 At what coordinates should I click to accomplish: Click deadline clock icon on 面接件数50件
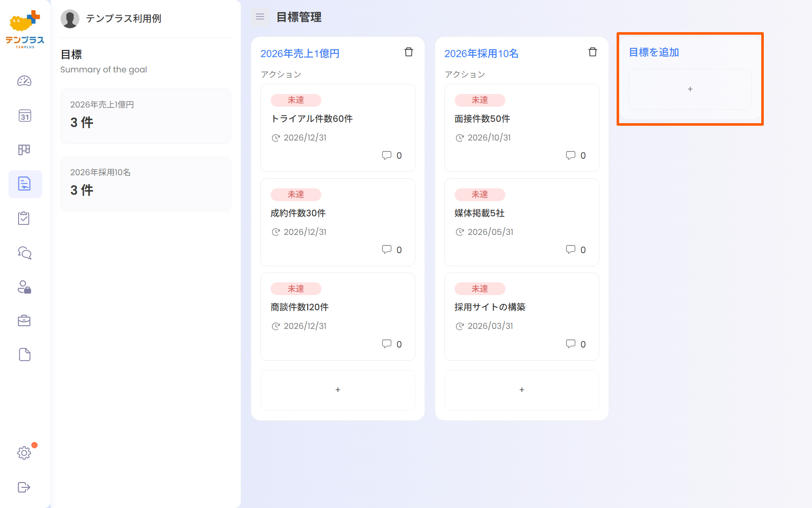(460, 138)
